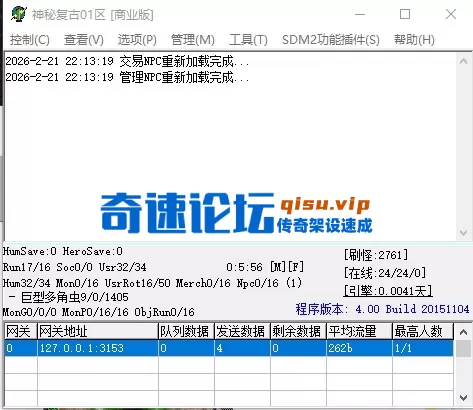This screenshot has height=410, width=473.
Task: Click the 发送数据 column header
Action: pos(242,331)
